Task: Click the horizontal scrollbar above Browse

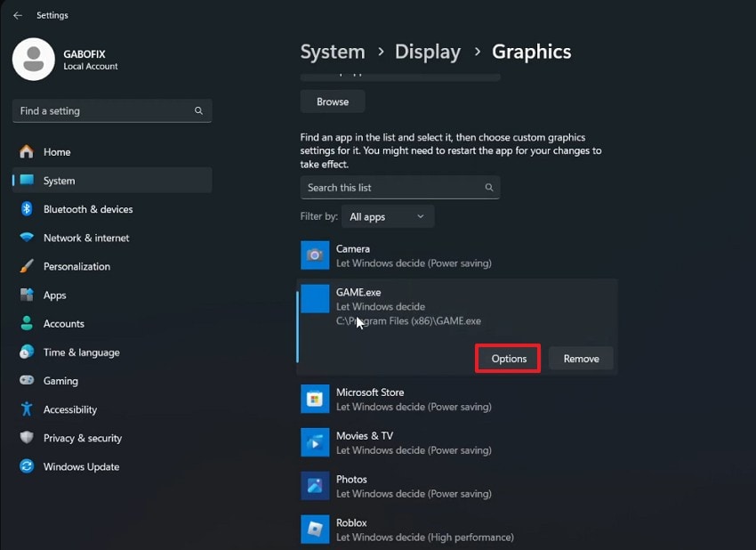Action: pos(399,77)
